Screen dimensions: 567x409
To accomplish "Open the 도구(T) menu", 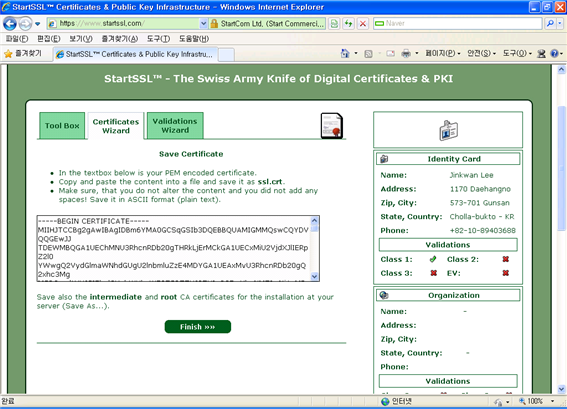I will pyautogui.click(x=158, y=39).
